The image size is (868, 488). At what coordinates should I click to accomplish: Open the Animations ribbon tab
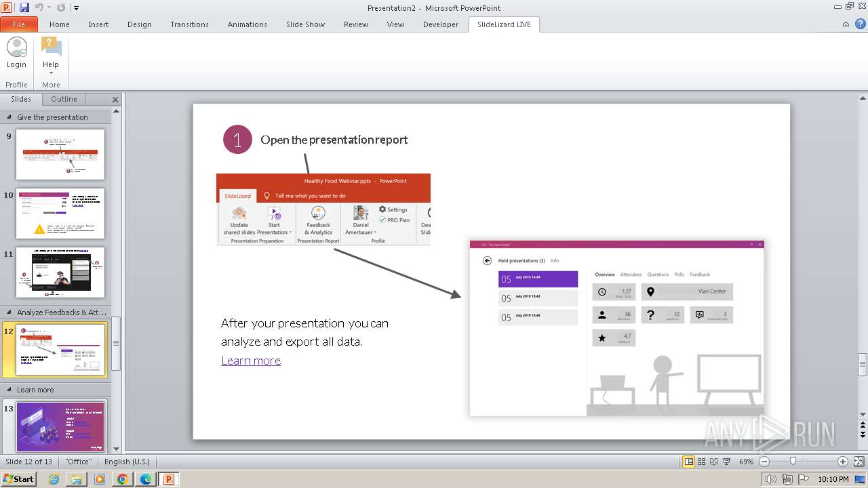pyautogui.click(x=248, y=24)
